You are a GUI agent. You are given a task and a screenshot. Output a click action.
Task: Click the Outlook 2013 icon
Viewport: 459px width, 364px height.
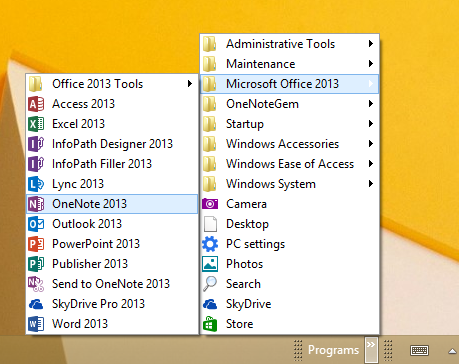pyautogui.click(x=36, y=224)
